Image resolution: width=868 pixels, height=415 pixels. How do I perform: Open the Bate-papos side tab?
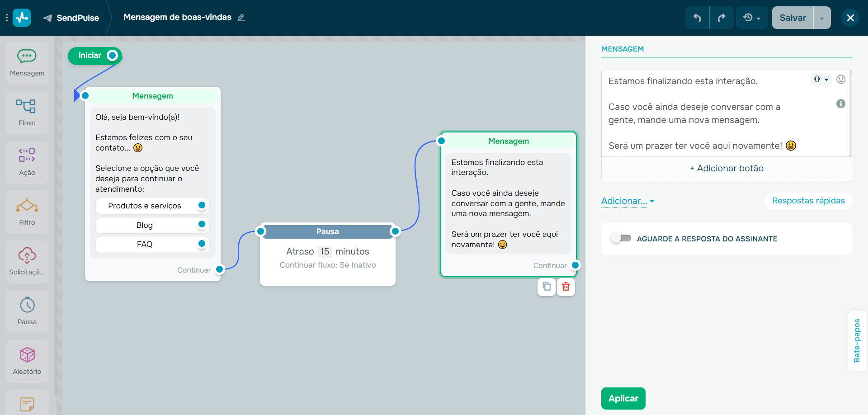coord(857,341)
